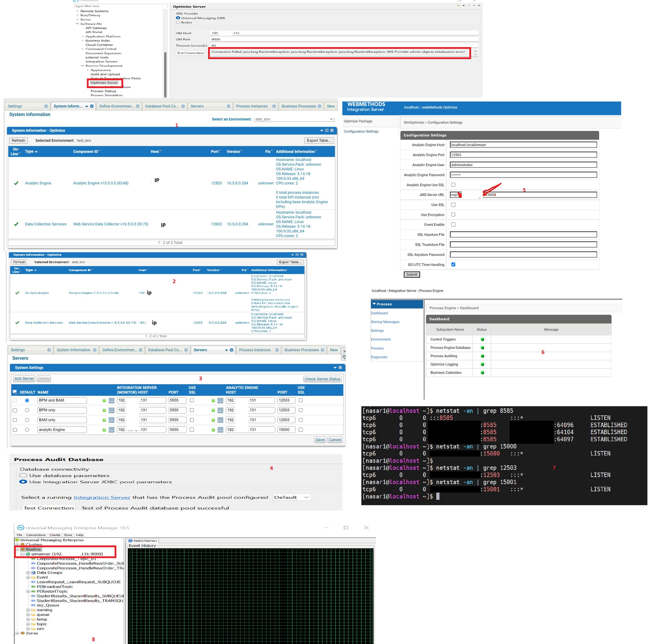
Task: Open the lower Servers tab dropdown arrow
Action: pos(226,350)
